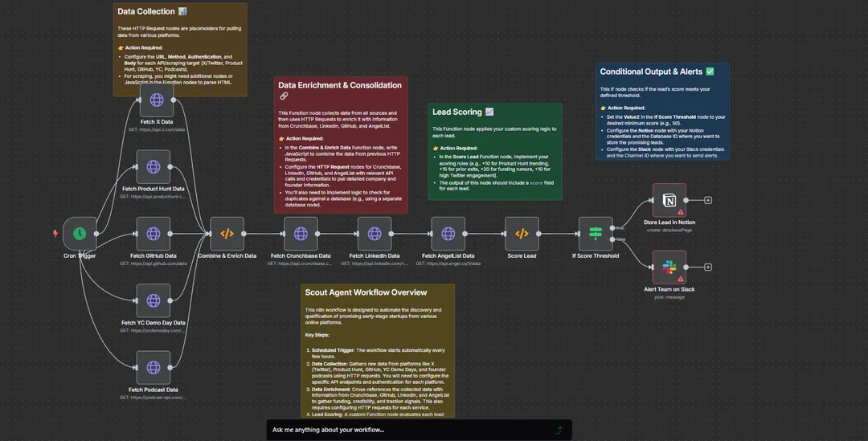The image size is (868, 441).
Task: Open the If Score Threshold node
Action: click(x=596, y=234)
